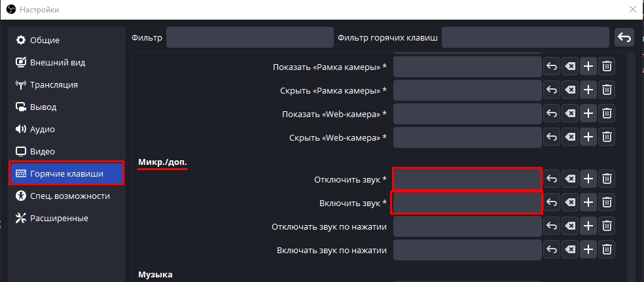644x282 pixels.
Task: Go to the Трансляция settings page
Action: pos(67,84)
